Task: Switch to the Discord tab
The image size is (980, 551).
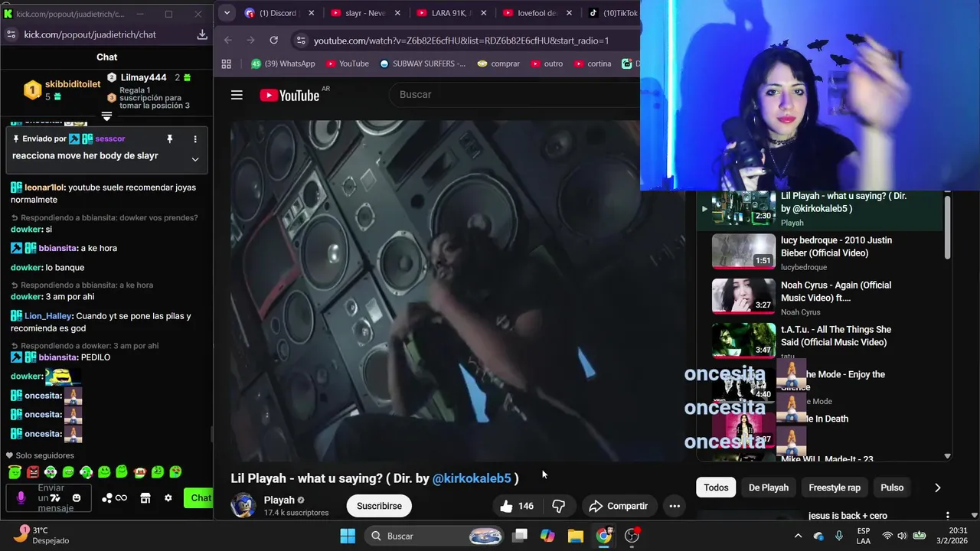Action: pos(279,13)
